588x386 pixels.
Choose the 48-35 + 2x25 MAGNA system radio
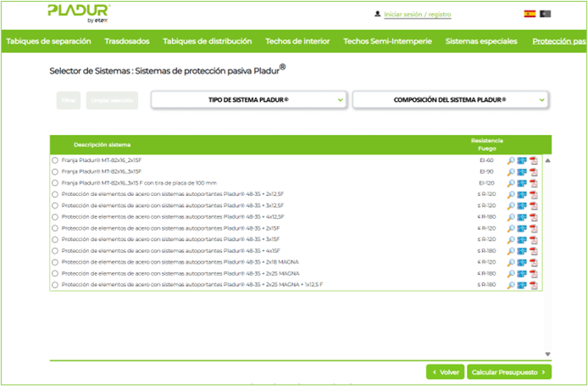[55, 273]
